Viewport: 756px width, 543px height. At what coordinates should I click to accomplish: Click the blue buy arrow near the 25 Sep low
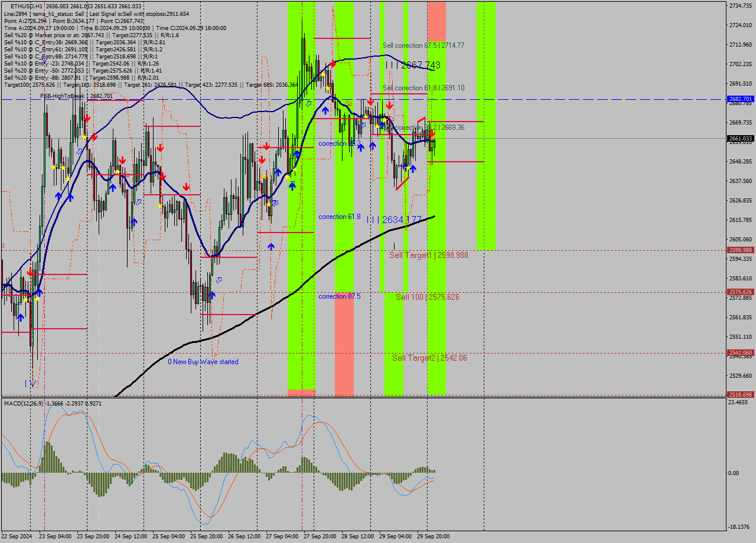point(212,295)
